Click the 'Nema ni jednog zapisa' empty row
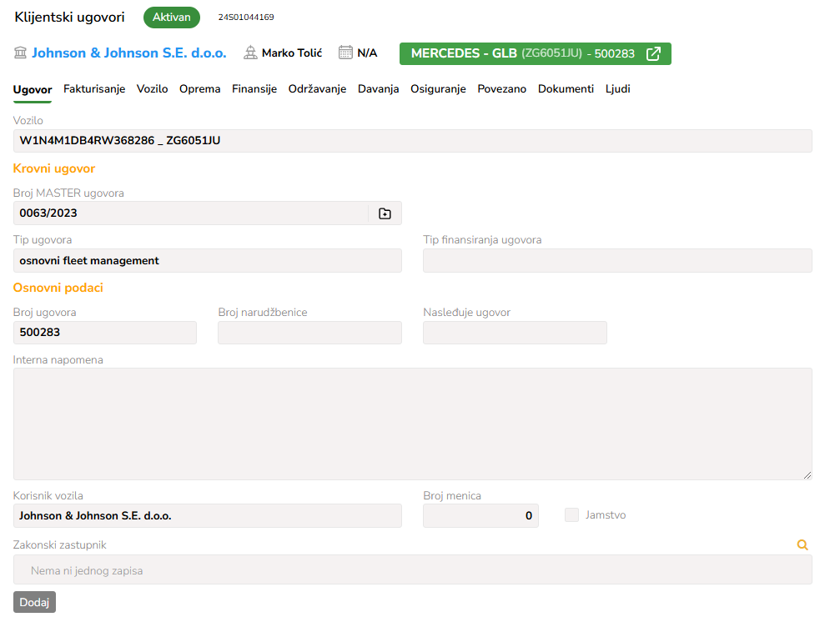This screenshot has width=840, height=622. 413,570
